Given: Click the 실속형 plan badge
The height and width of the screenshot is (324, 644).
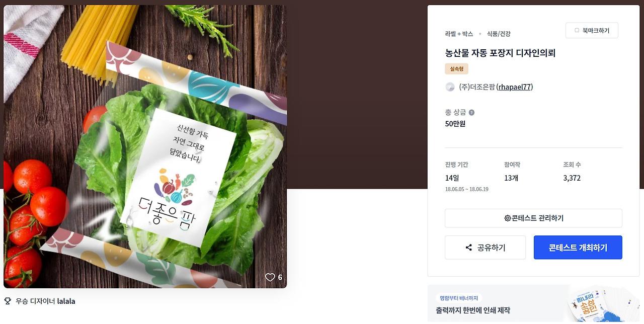Looking at the screenshot, I should [x=456, y=69].
